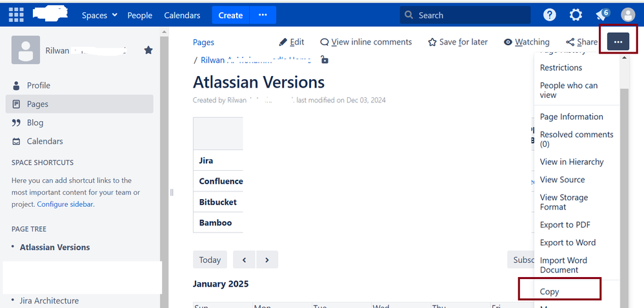Click the Jira table cell
The width and height of the screenshot is (644, 308).
[x=218, y=161]
